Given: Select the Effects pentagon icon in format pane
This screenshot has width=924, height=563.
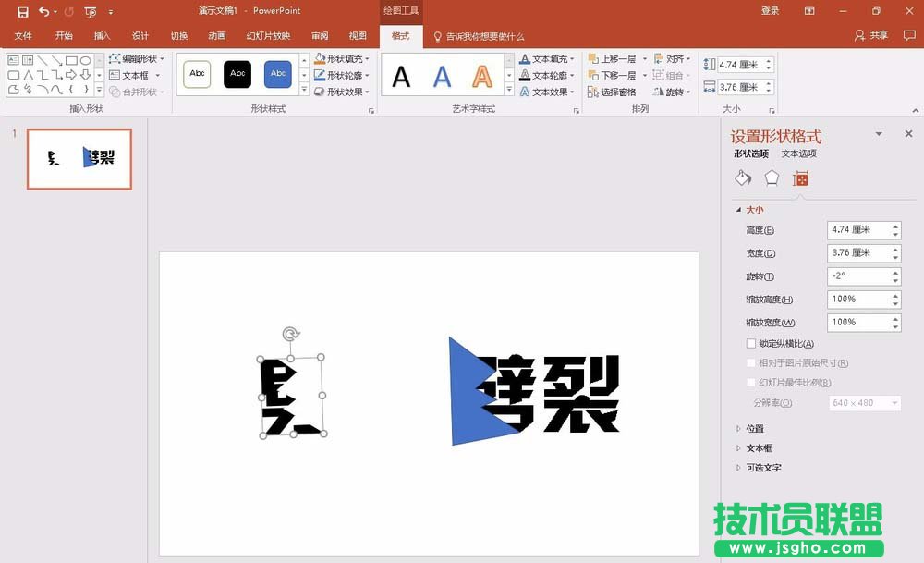Looking at the screenshot, I should click(x=771, y=177).
